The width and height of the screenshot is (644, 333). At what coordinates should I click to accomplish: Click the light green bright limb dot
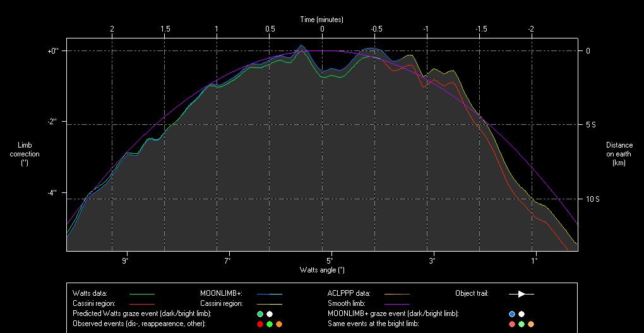pyautogui.click(x=522, y=324)
